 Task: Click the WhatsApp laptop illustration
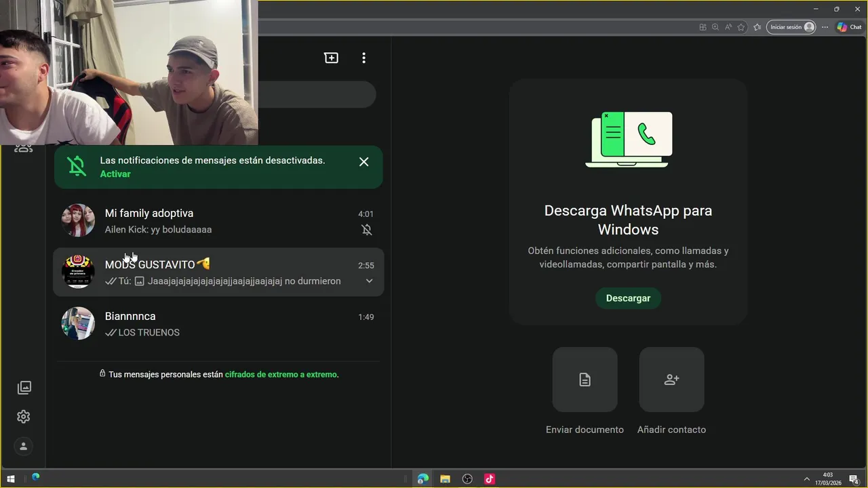629,139
